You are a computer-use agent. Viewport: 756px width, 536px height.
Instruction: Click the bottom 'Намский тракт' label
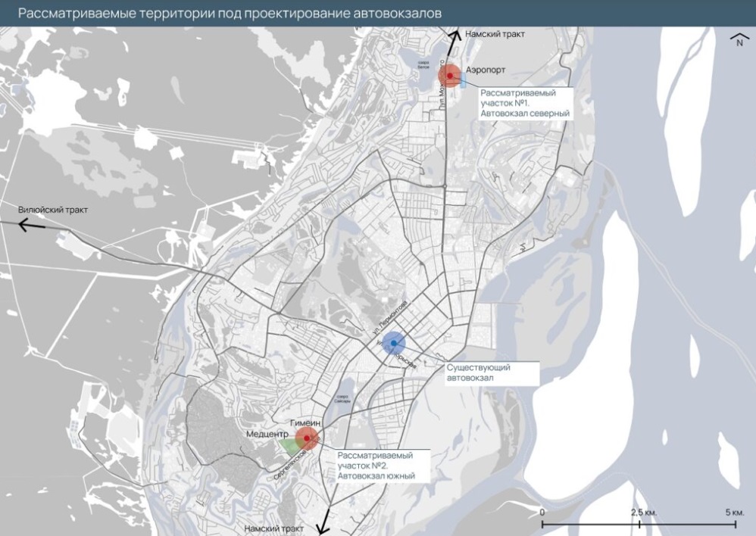[274, 528]
